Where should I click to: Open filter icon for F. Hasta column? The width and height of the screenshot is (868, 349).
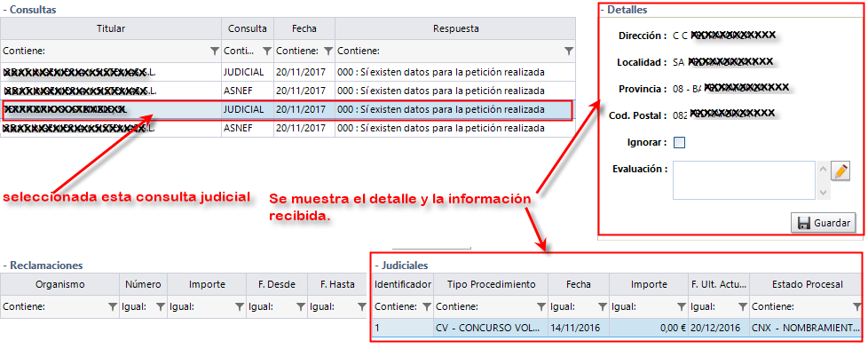(363, 306)
